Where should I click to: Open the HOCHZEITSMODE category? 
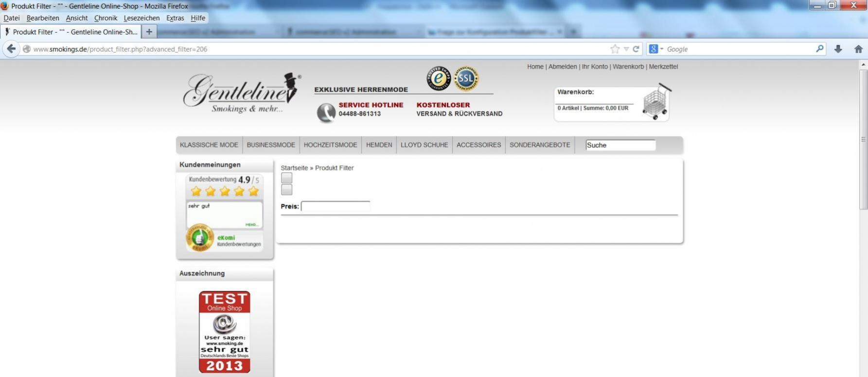pos(330,145)
